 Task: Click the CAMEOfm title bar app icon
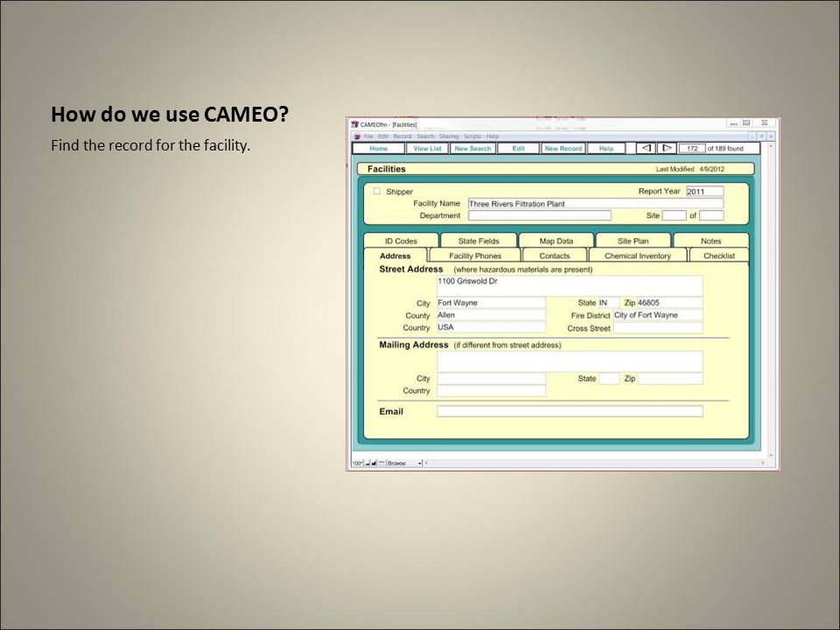tap(354, 124)
